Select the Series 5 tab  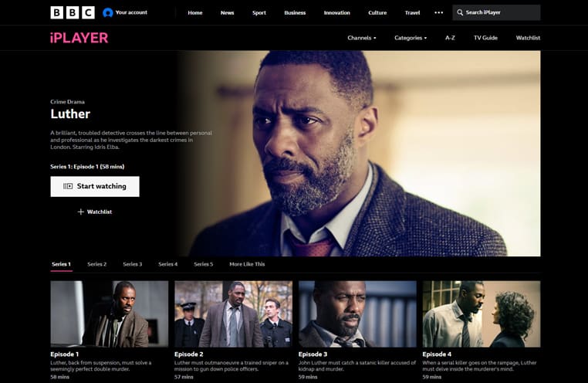(x=203, y=264)
